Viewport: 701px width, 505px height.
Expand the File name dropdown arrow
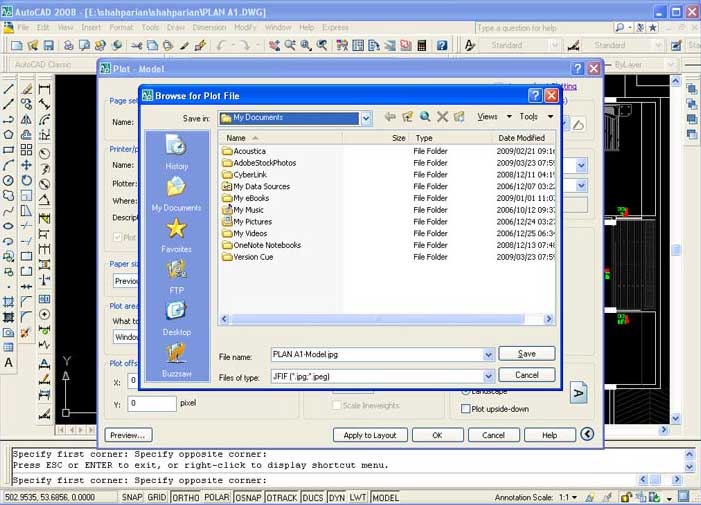[488, 355]
